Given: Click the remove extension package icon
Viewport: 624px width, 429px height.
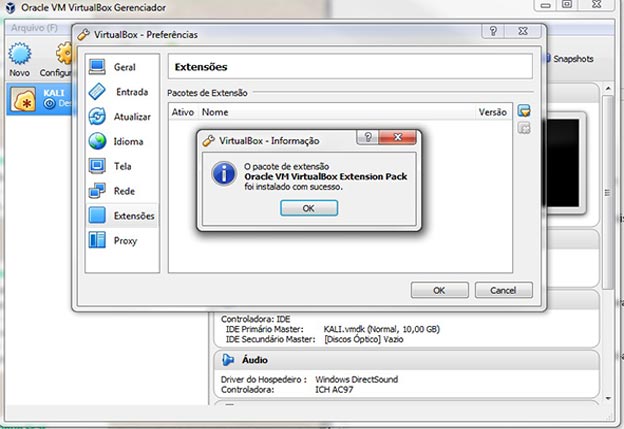Looking at the screenshot, I should pos(524,128).
